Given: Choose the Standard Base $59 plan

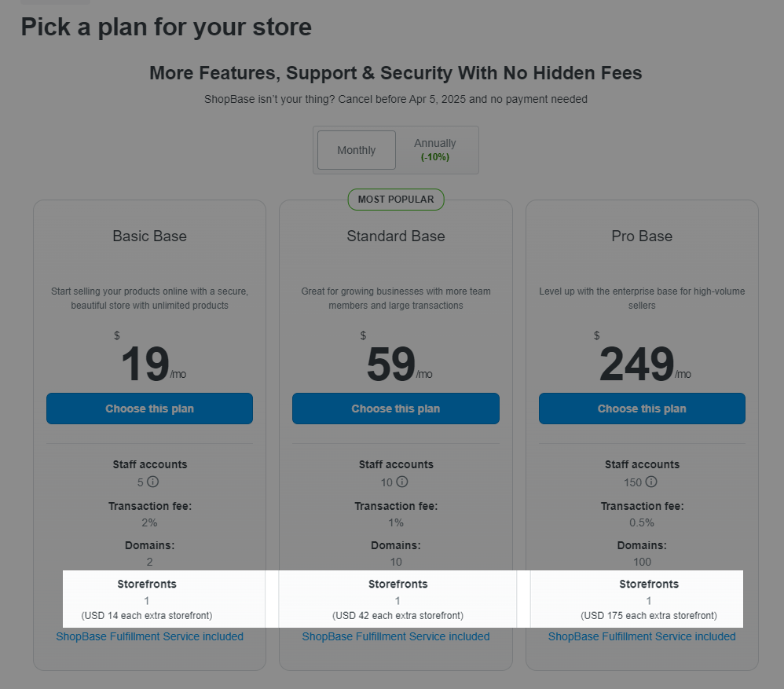Looking at the screenshot, I should tap(395, 409).
